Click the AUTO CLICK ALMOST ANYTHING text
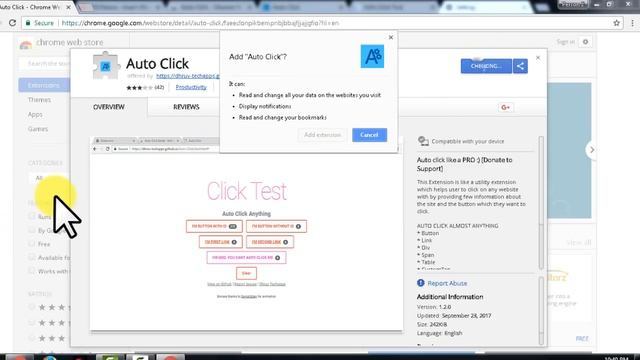The width and height of the screenshot is (640, 360). pos(458,226)
